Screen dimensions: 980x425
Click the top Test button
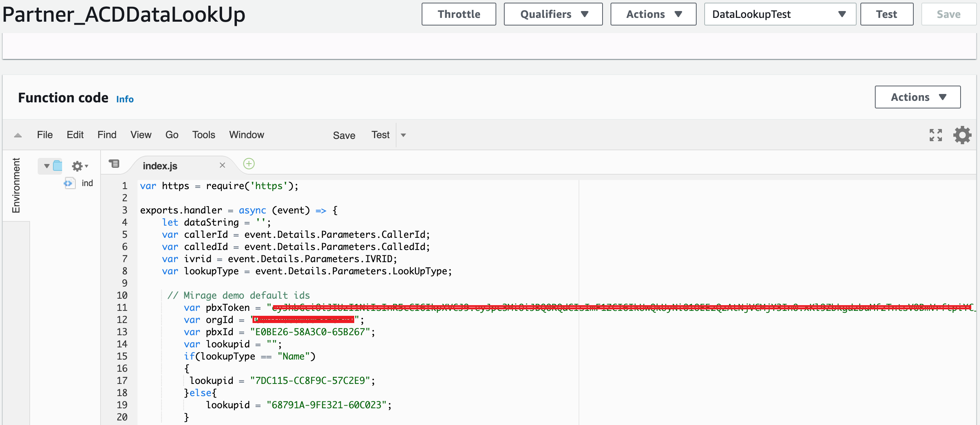coord(887,14)
